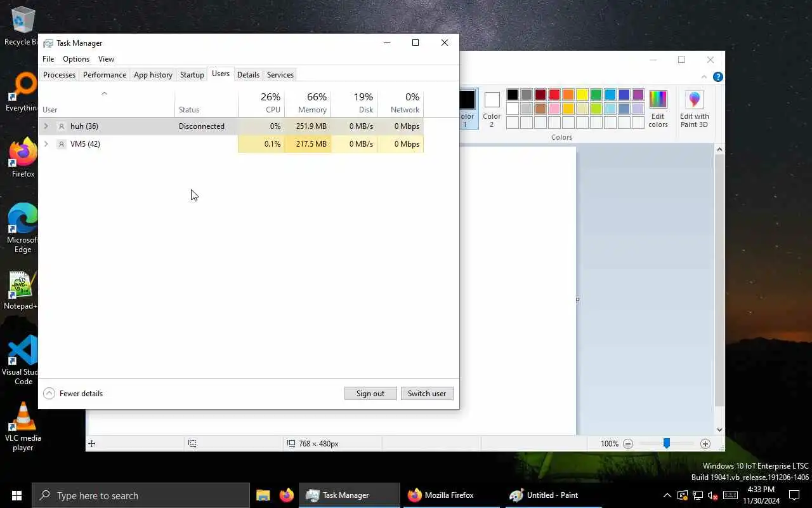Open the Recycle Bin desktop icon
This screenshot has height=508, width=812.
[23, 26]
